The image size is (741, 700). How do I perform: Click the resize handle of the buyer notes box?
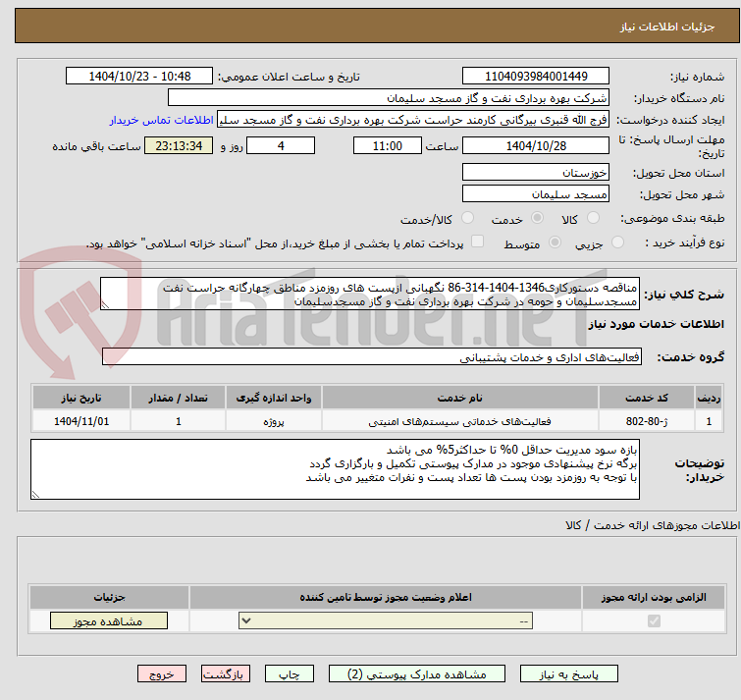pyautogui.click(x=35, y=495)
